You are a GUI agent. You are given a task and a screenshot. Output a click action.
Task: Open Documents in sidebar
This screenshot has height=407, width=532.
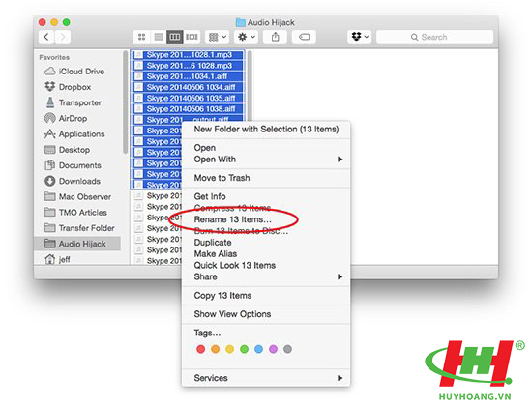pyautogui.click(x=73, y=165)
